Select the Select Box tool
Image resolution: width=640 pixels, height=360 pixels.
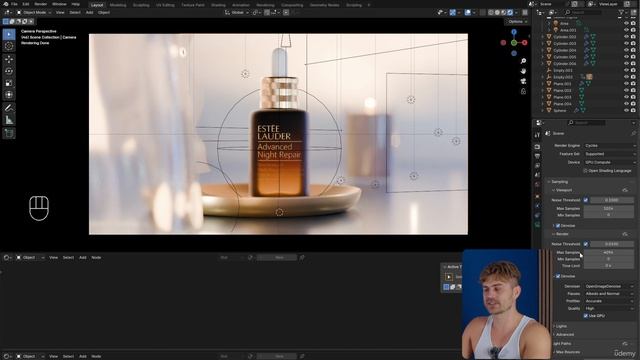[x=9, y=34]
